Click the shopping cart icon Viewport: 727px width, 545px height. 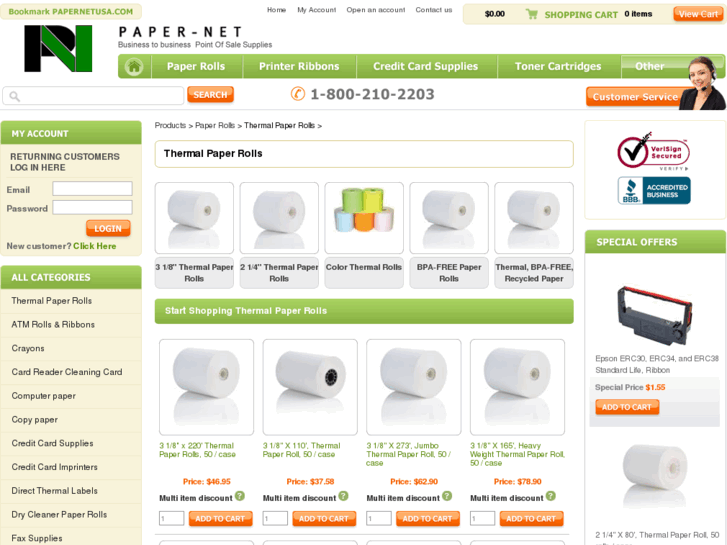(x=531, y=14)
